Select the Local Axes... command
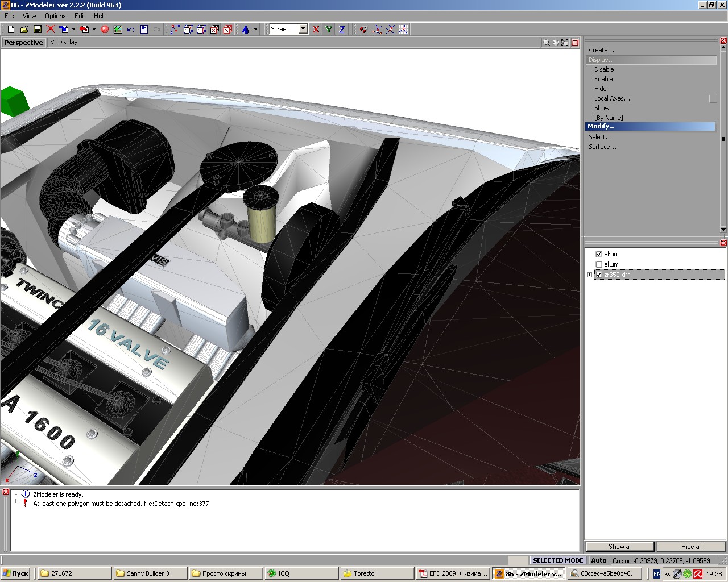 612,98
